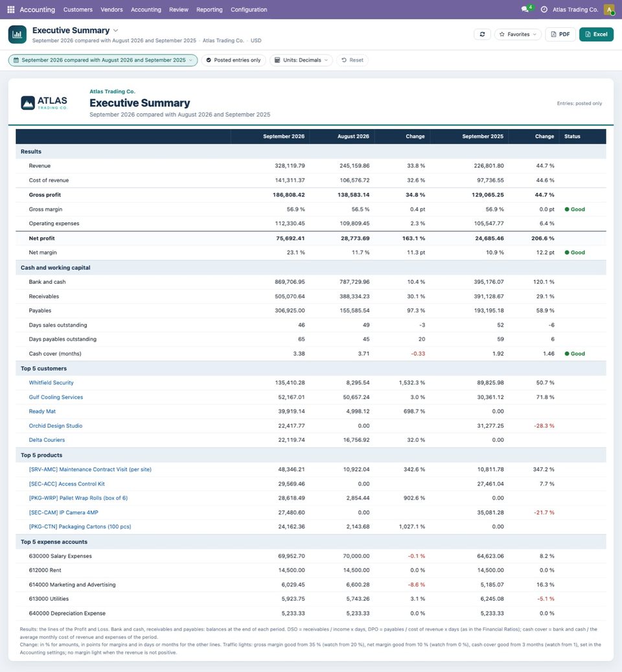Viewport: 622px width, 672px height.
Task: Click the Revenue value 328,119.79
Action: [290, 166]
